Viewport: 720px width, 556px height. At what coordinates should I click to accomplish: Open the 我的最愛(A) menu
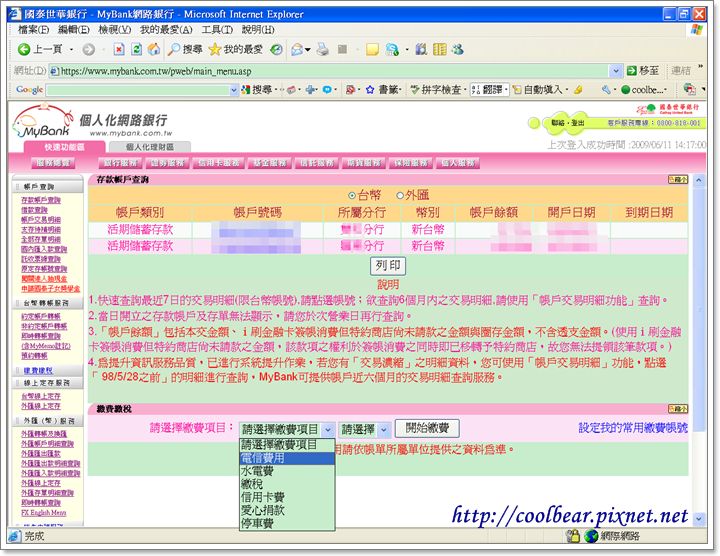pos(166,29)
